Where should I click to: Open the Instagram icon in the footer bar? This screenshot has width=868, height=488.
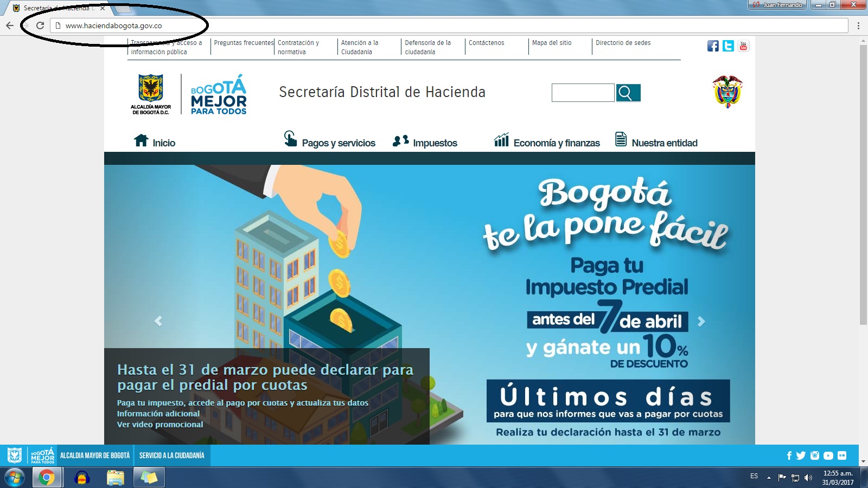814,455
